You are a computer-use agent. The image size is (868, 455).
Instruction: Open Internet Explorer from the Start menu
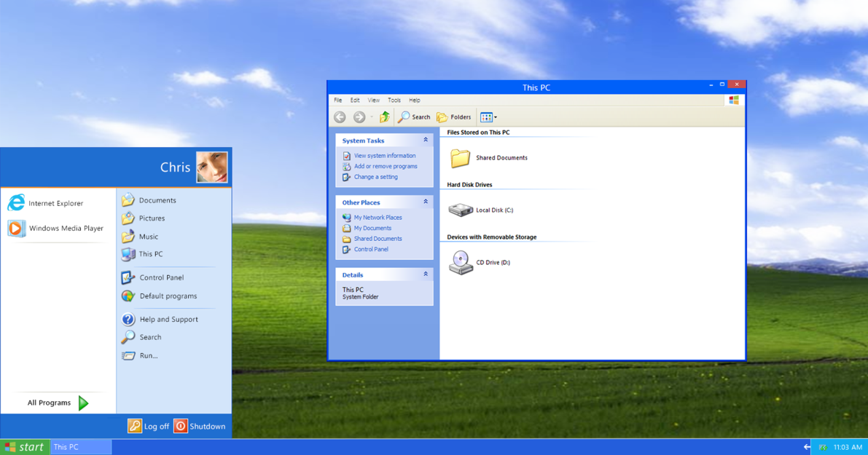point(45,203)
